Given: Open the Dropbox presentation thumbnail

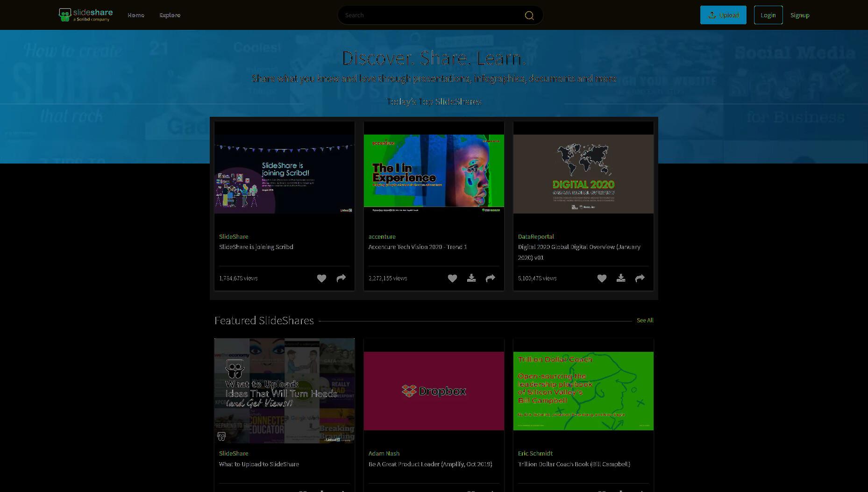Looking at the screenshot, I should click(434, 391).
